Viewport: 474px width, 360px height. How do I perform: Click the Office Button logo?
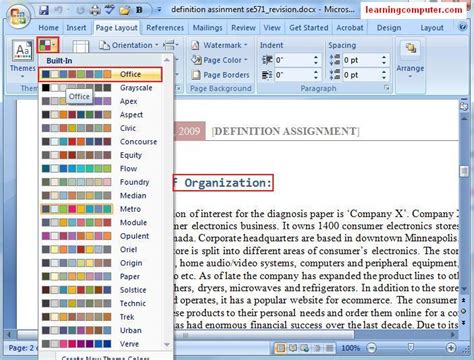pos(17,16)
